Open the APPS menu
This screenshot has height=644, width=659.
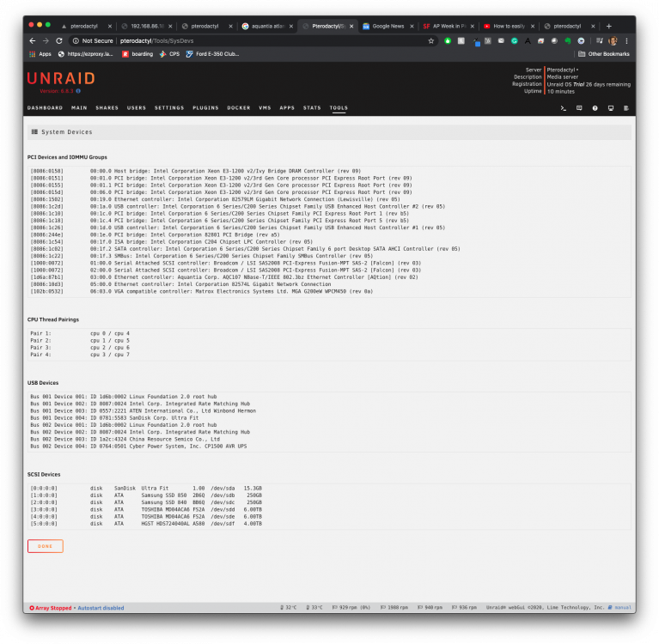[287, 108]
